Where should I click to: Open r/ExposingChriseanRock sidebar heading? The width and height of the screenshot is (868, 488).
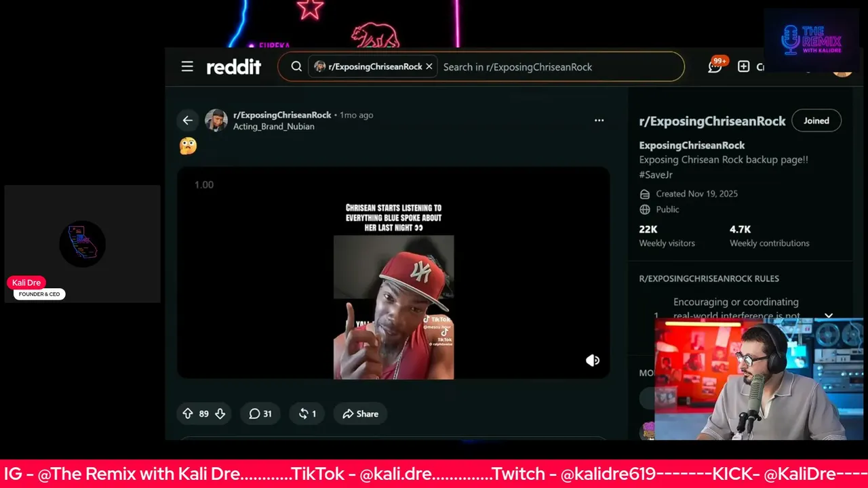point(712,121)
